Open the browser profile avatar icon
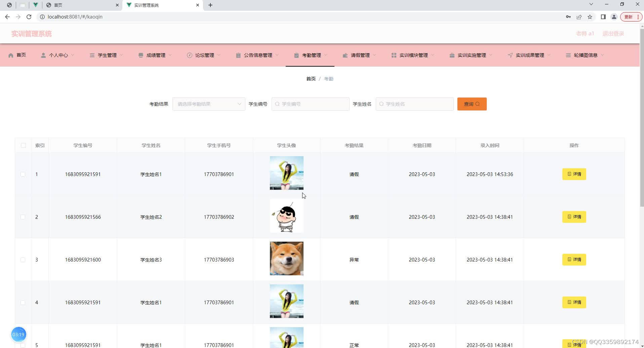Viewport: 644px width, 348px height. coord(614,17)
